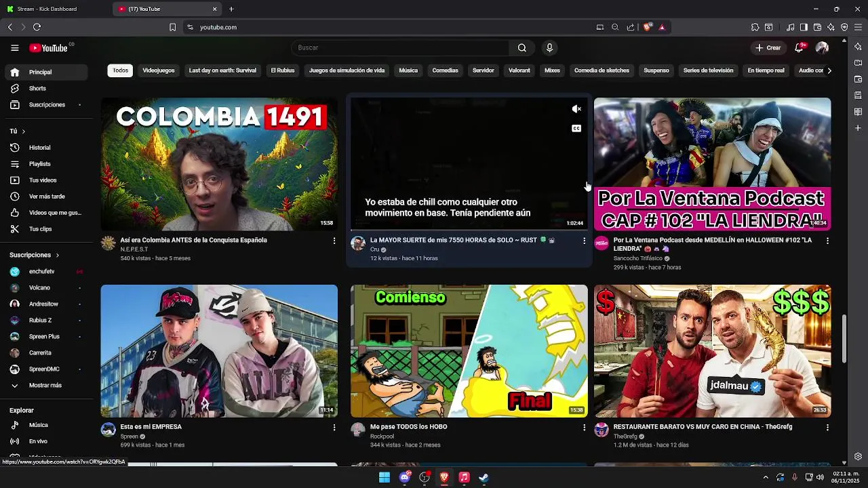Open sidebar reading list book icon
Image resolution: width=868 pixels, height=488 pixels.
coord(858,112)
